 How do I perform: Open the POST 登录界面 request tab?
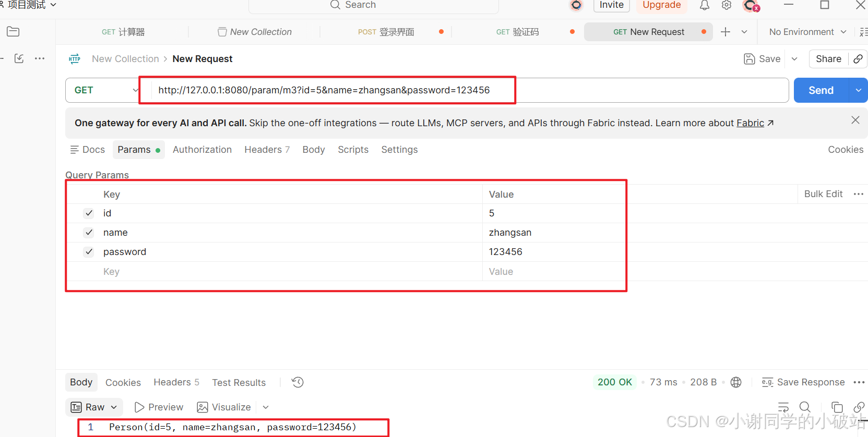[386, 32]
